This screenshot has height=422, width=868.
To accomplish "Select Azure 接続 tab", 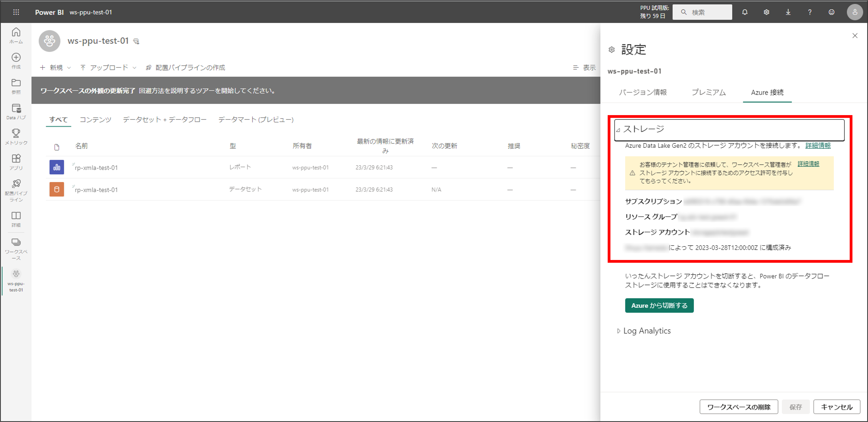I will coord(767,92).
